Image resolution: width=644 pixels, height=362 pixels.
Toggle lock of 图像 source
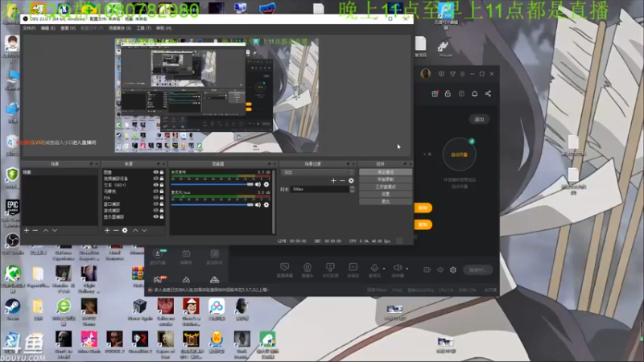(x=162, y=172)
